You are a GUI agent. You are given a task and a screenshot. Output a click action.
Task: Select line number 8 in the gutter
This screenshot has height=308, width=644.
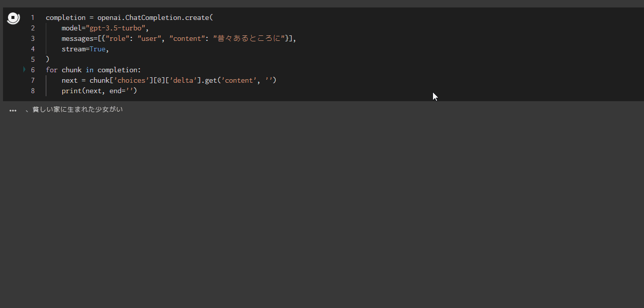click(x=33, y=91)
